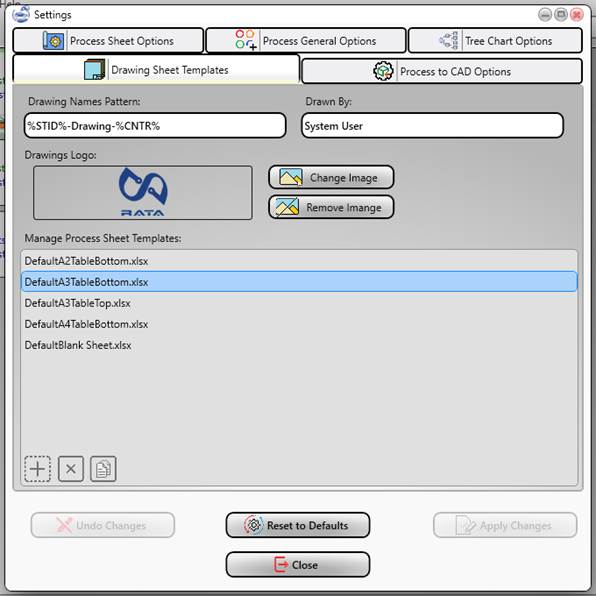Select DefaultA2TableBottom.xlsx in the list
The width and height of the screenshot is (596, 596).
coord(299,261)
